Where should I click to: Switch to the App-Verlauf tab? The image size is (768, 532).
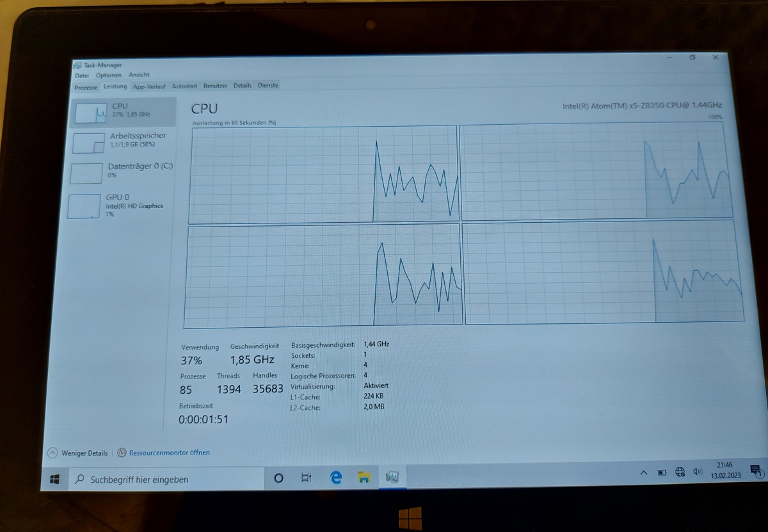click(149, 86)
